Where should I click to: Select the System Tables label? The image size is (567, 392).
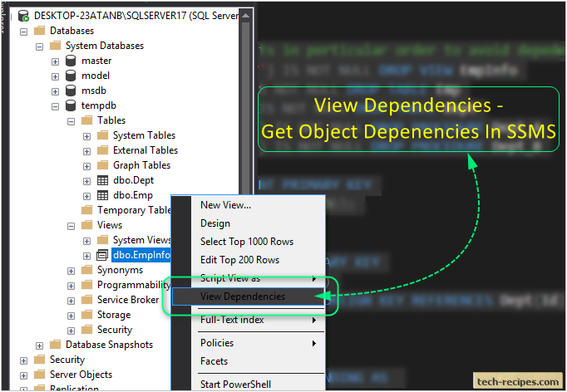(145, 135)
